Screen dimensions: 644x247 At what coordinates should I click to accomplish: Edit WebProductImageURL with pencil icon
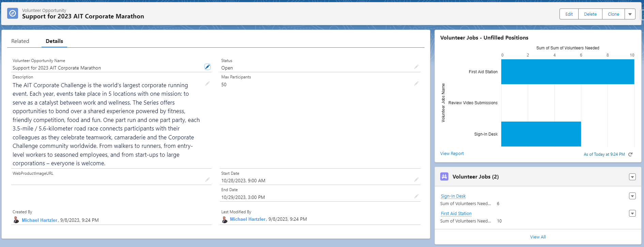(x=207, y=180)
